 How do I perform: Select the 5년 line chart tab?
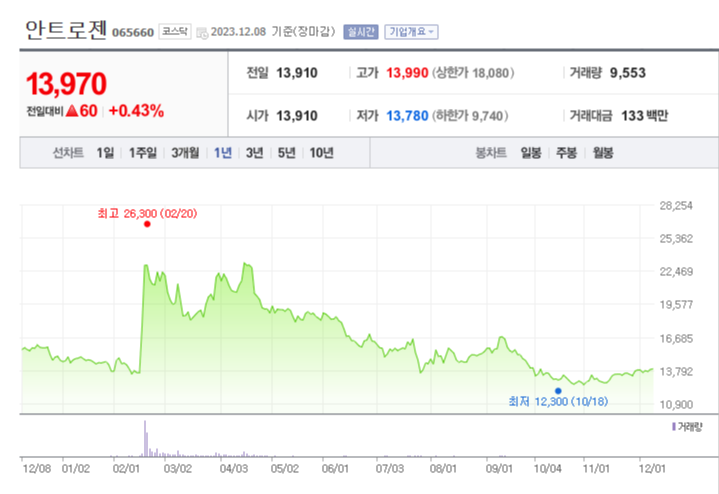[287, 153]
